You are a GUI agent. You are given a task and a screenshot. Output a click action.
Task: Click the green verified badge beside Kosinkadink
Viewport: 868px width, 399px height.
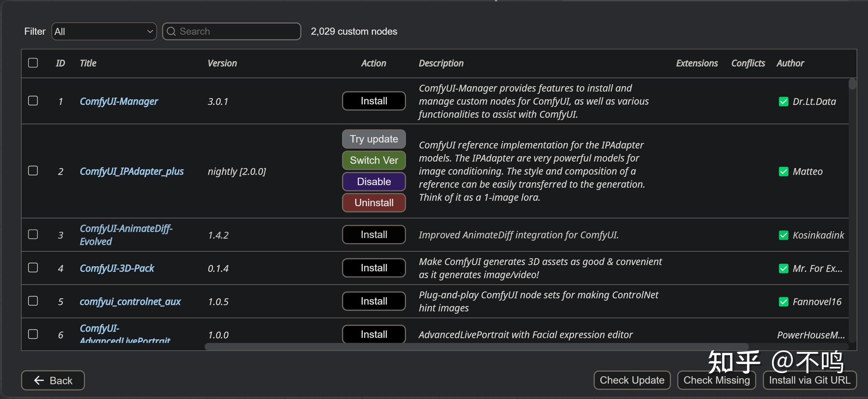tap(784, 235)
